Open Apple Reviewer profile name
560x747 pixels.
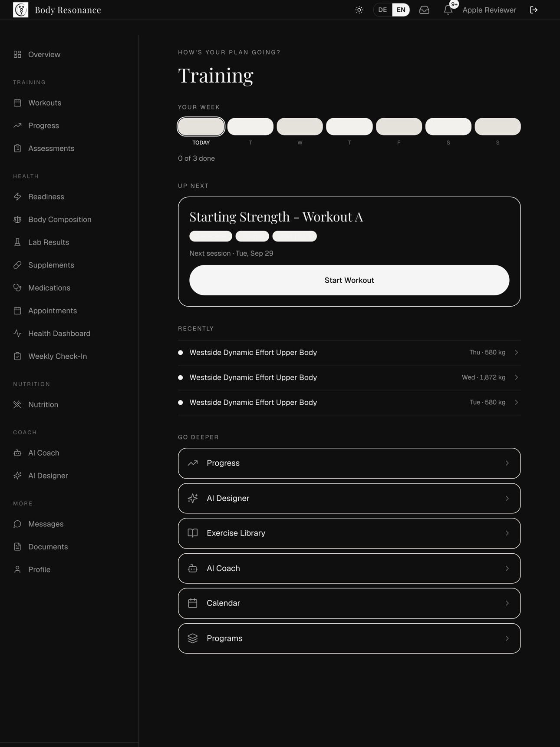pyautogui.click(x=489, y=10)
